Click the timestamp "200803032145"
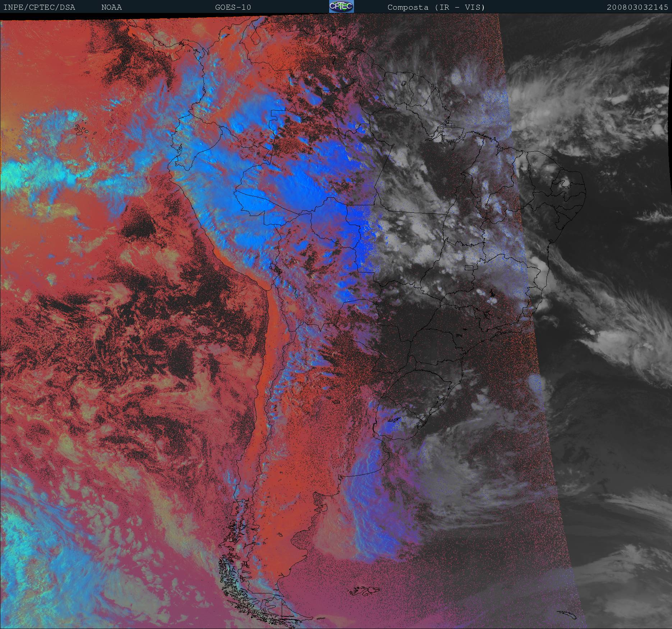 638,7
